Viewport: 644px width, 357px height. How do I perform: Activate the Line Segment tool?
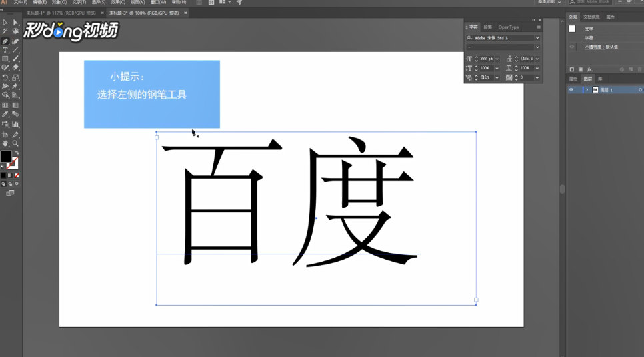15,50
